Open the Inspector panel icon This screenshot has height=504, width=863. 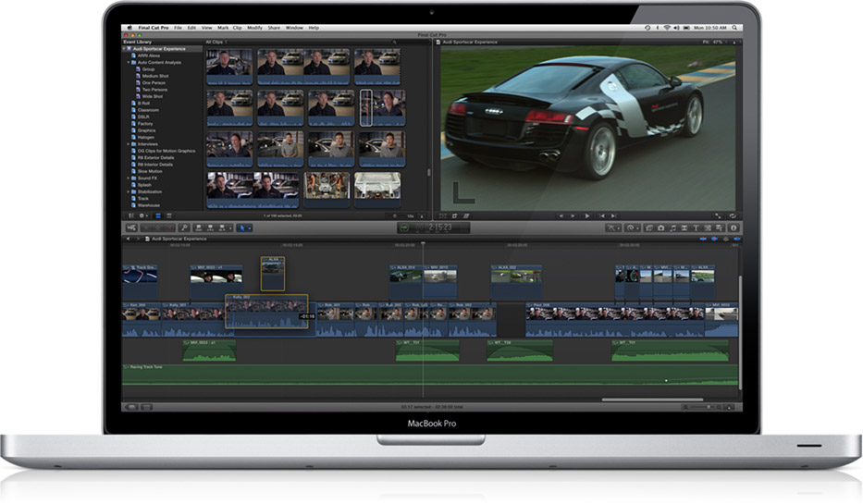(x=734, y=227)
